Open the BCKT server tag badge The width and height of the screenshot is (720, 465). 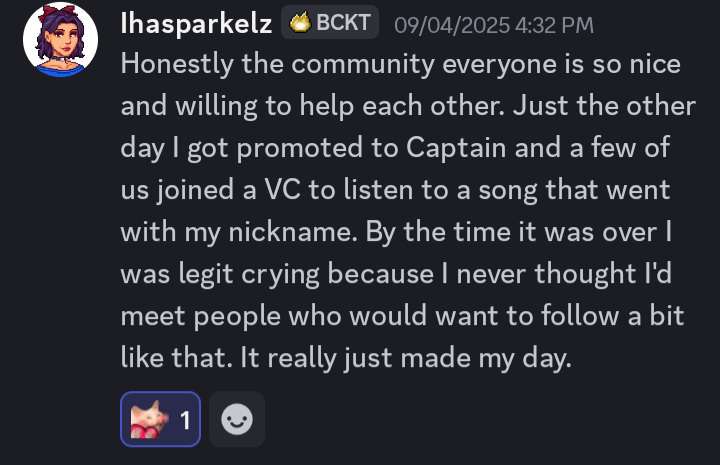click(330, 24)
